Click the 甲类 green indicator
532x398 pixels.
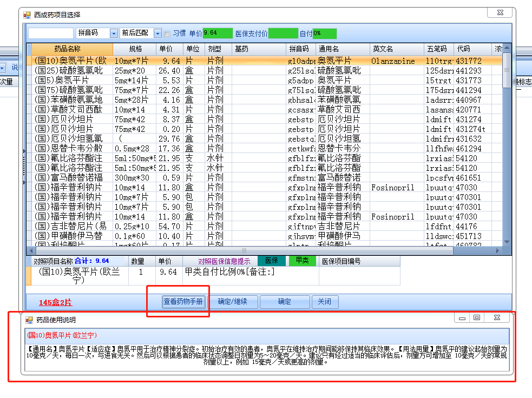coord(302,261)
